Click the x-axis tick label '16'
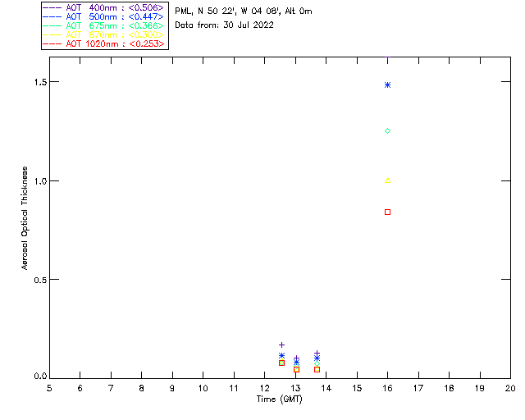This screenshot has width=525, height=420. pyautogui.click(x=387, y=388)
